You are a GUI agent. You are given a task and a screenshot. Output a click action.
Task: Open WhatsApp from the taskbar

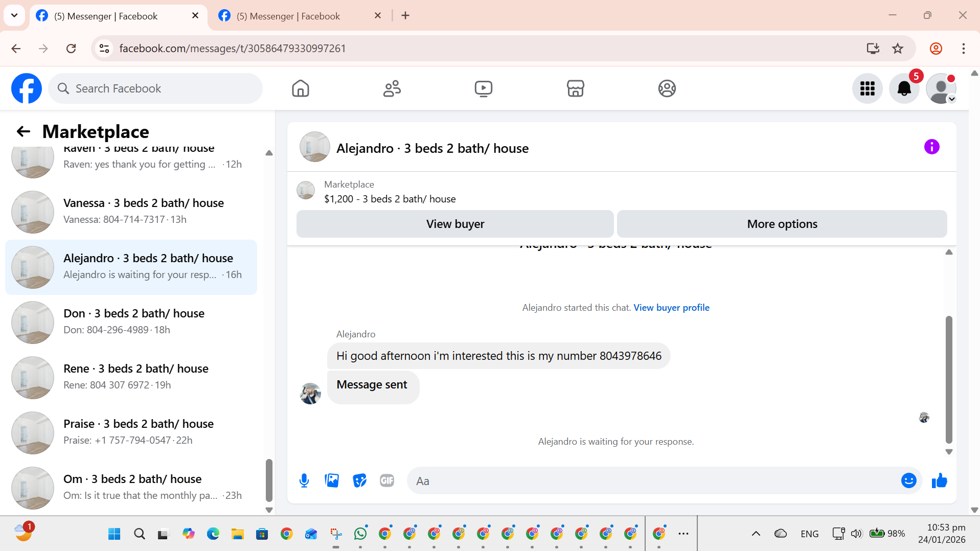pos(360,534)
